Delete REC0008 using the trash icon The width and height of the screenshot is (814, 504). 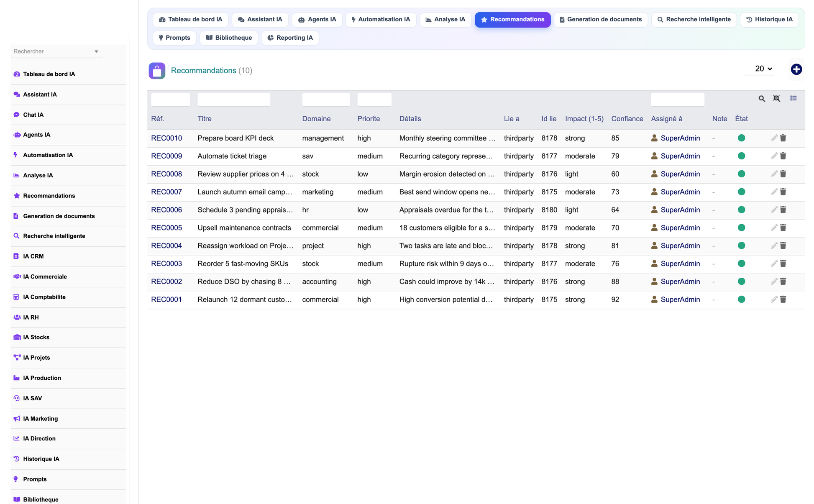[x=783, y=174]
